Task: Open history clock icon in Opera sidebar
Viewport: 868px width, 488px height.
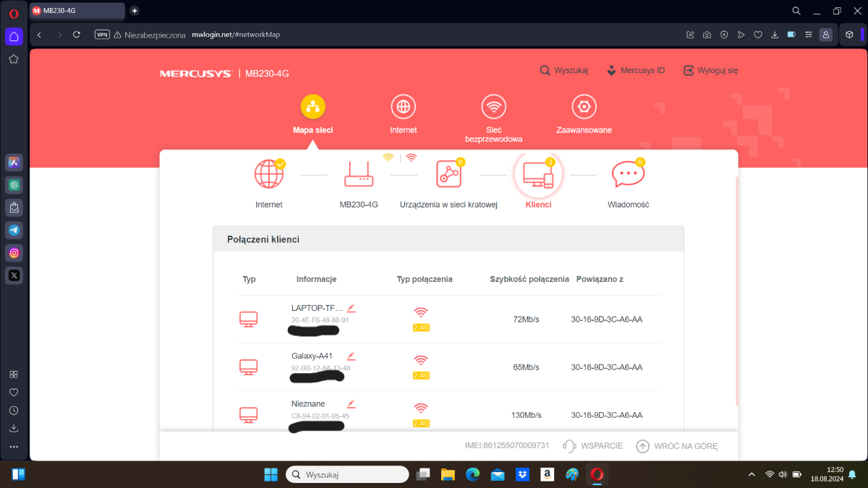Action: [x=14, y=411]
